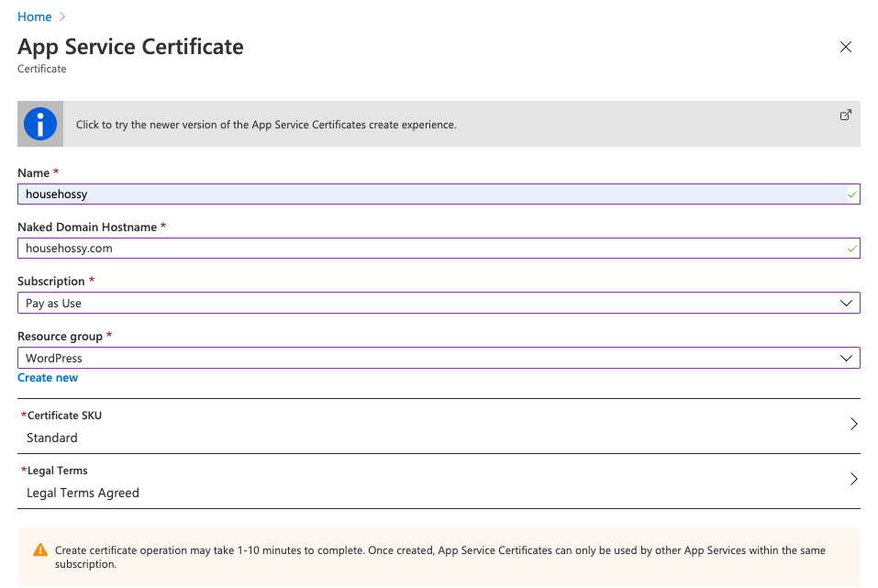
Task: Close the App Service Certificate blade
Action: (x=846, y=47)
